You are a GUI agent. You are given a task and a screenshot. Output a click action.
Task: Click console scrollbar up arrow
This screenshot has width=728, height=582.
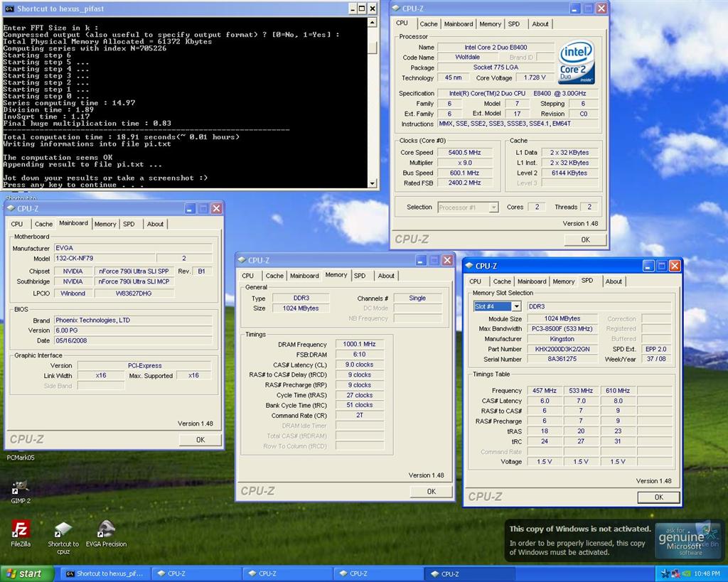372,22
